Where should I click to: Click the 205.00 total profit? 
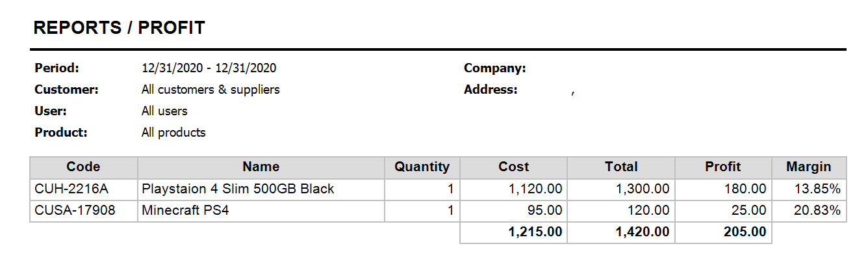[745, 232]
